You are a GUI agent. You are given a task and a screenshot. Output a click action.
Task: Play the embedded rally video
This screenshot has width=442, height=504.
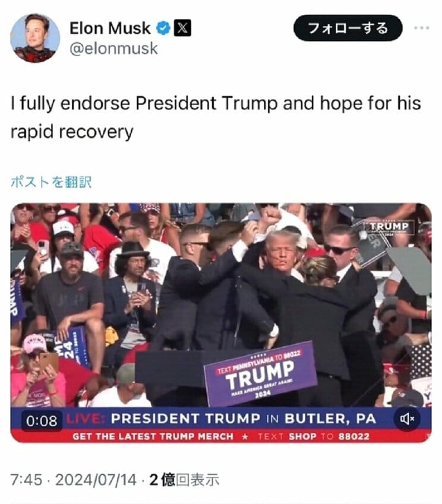tap(221, 322)
